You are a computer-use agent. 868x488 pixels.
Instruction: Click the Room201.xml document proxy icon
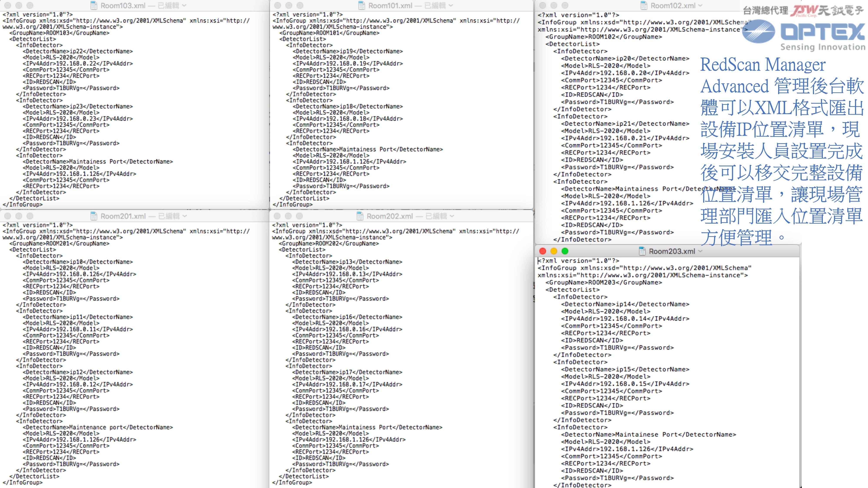[x=94, y=216]
